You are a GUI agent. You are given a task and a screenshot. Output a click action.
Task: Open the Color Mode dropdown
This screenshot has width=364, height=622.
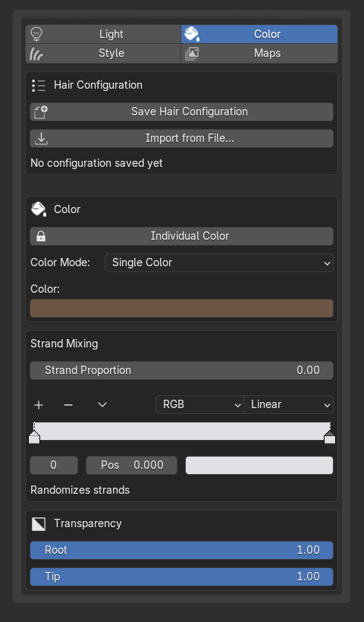219,262
